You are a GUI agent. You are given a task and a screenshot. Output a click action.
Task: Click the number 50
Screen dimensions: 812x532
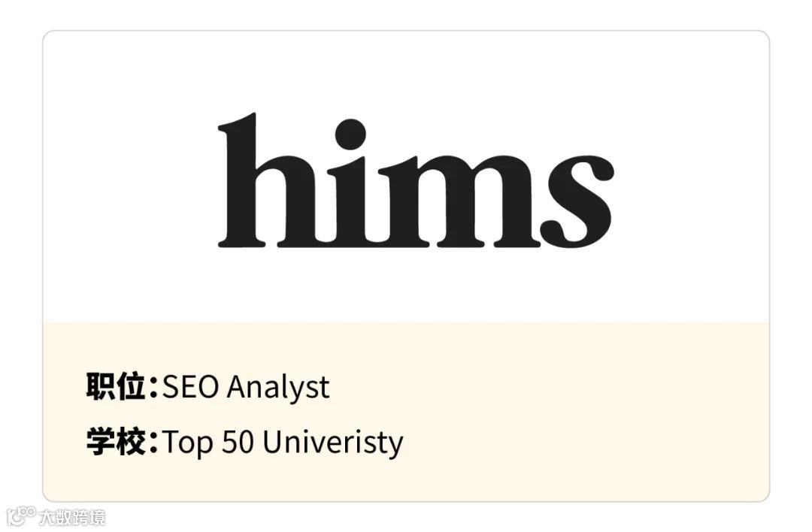tap(238, 443)
